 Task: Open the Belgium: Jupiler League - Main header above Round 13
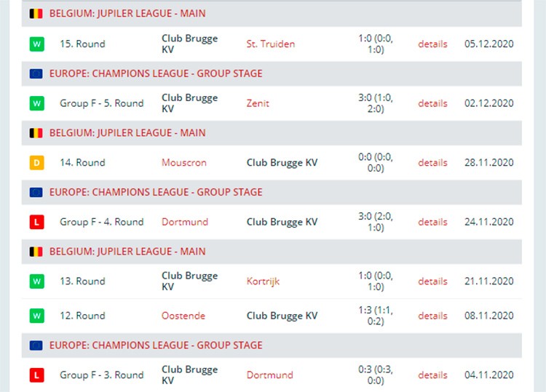tap(127, 252)
